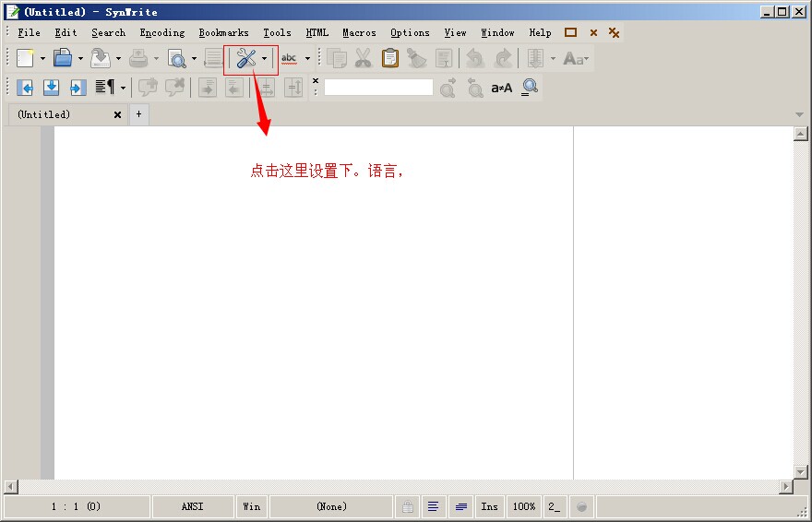Click the Save file icon
812x522 pixels.
click(x=101, y=58)
